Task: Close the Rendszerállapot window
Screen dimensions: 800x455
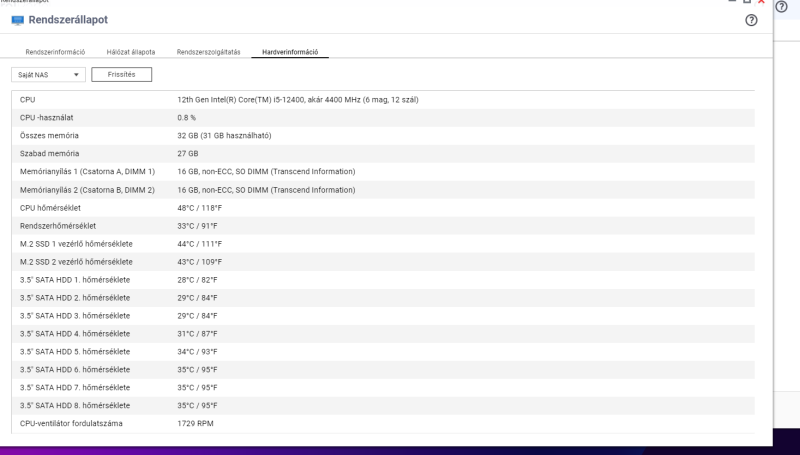Action: (761, 2)
